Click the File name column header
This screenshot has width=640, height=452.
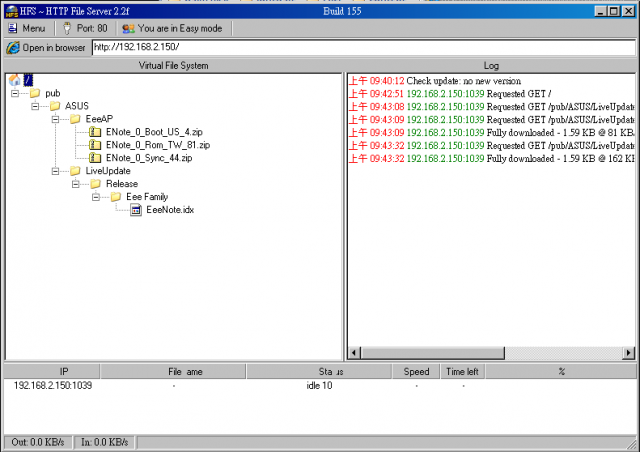(173, 372)
